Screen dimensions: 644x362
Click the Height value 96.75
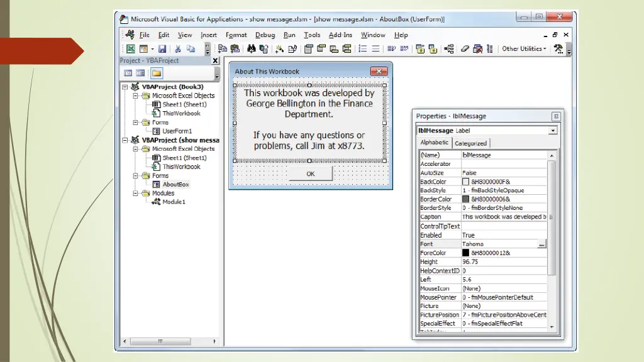pos(504,262)
